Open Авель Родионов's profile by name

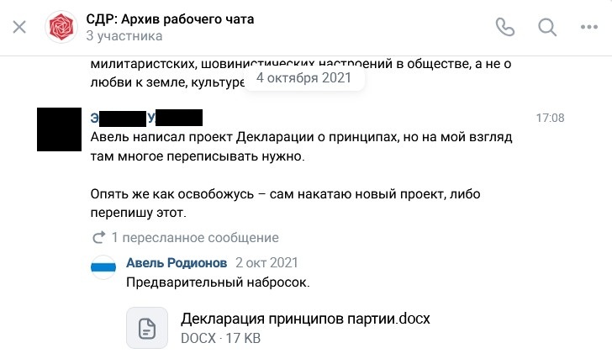tap(176, 263)
